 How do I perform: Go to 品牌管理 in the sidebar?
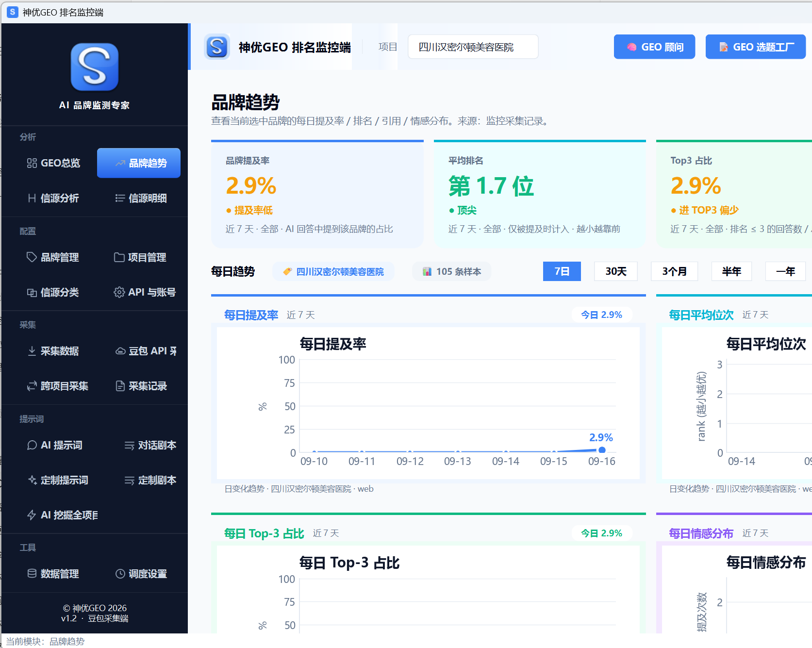pyautogui.click(x=53, y=257)
